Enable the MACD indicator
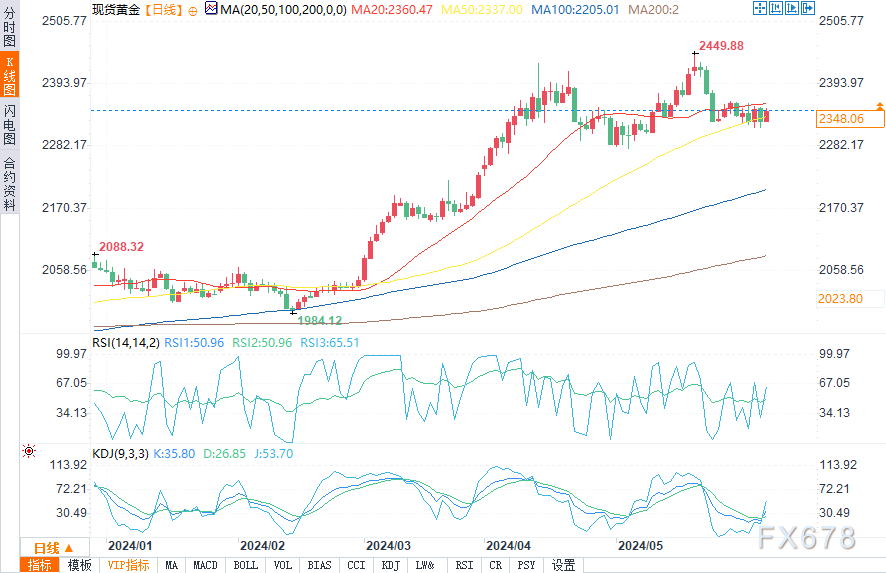Image resolution: width=886 pixels, height=573 pixels. pos(205,565)
